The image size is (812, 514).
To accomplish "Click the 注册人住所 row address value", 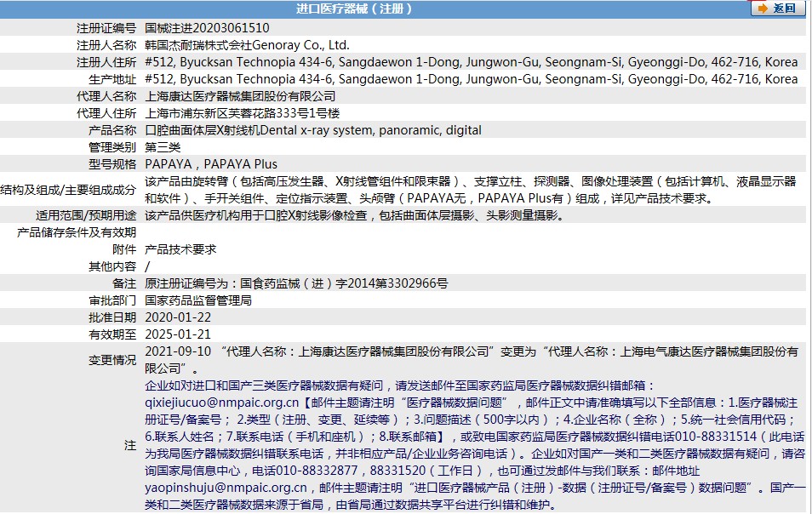I will tap(472, 62).
